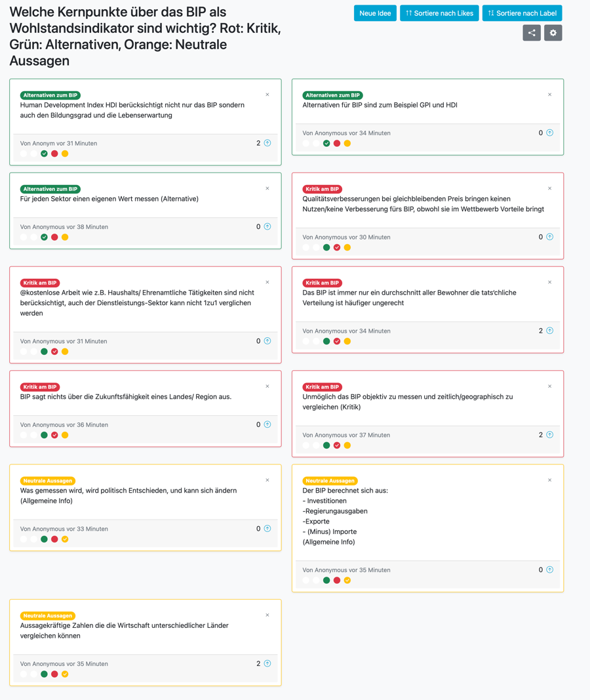Image resolution: width=590 pixels, height=700 pixels.
Task: Upvote the 'Das BIP ist immer nur' card
Action: [550, 331]
